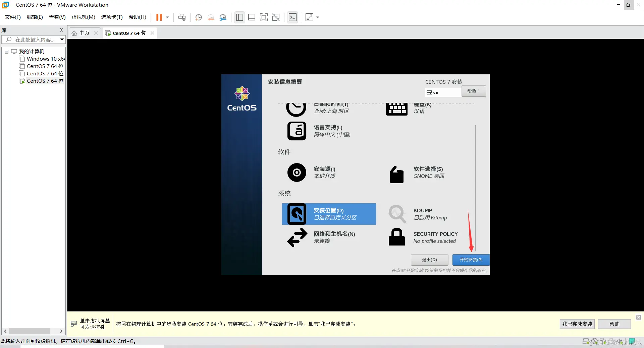Screen dimensions: 644x348
Task: Open the 虚拟机(M) menu
Action: pyautogui.click(x=84, y=17)
